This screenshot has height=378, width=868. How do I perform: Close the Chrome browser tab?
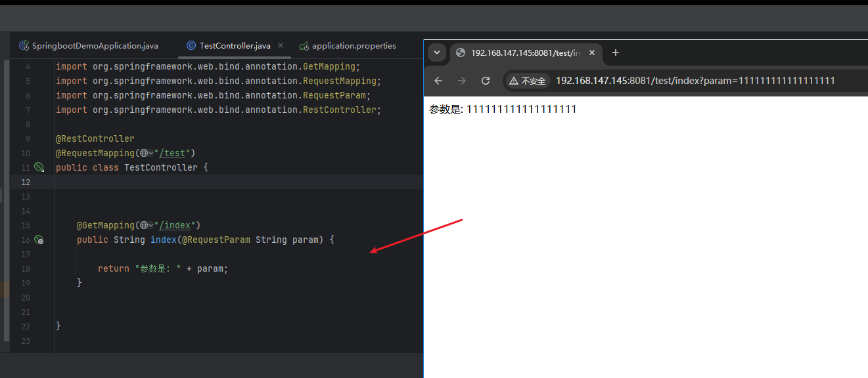[592, 52]
